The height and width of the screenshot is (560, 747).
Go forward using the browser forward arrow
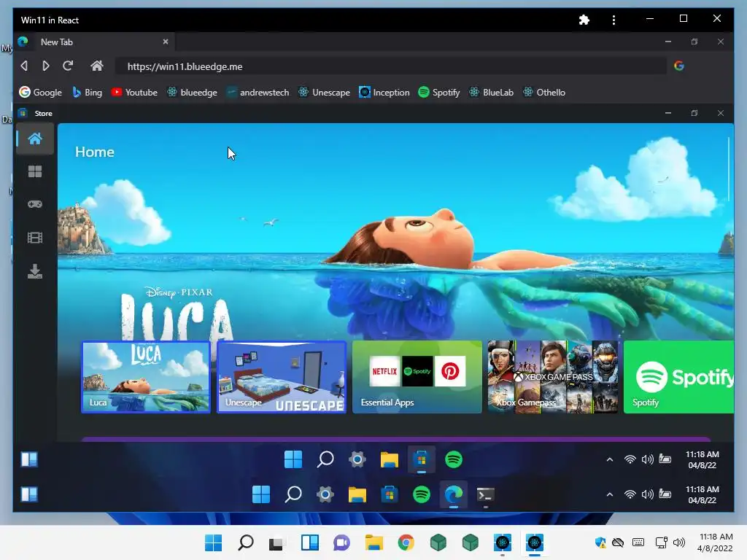pos(46,66)
